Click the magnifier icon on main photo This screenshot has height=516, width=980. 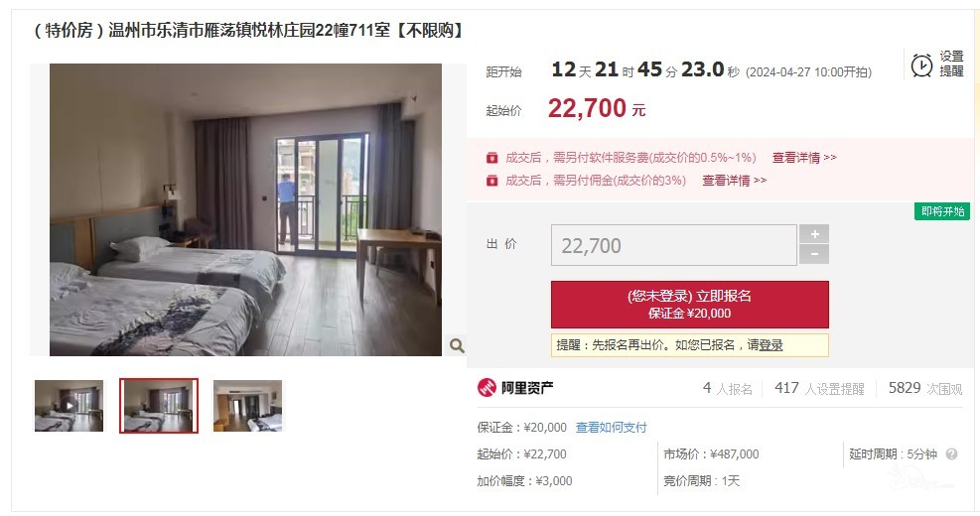(457, 345)
